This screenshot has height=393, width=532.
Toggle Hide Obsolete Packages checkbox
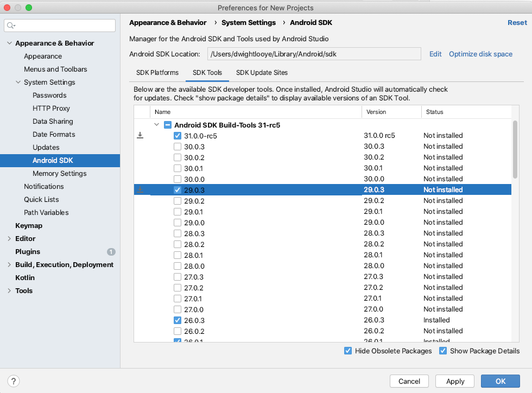tap(348, 351)
